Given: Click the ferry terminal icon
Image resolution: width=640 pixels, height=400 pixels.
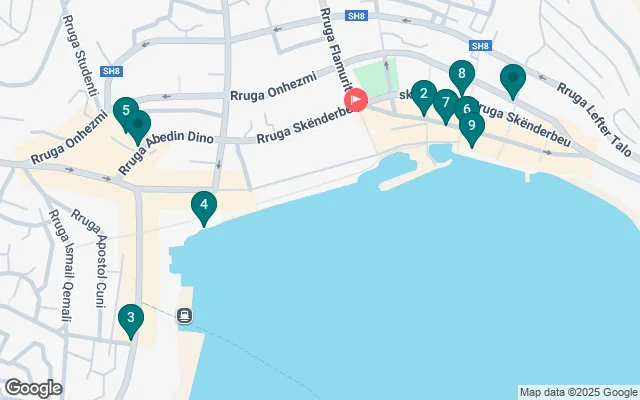Looking at the screenshot, I should tap(184, 316).
